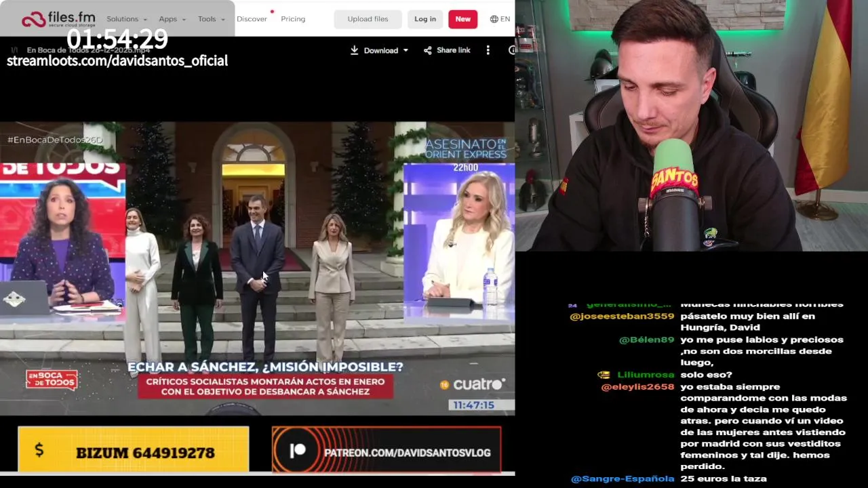The width and height of the screenshot is (868, 488).
Task: Click the Patreon logo icon
Action: pos(297,451)
